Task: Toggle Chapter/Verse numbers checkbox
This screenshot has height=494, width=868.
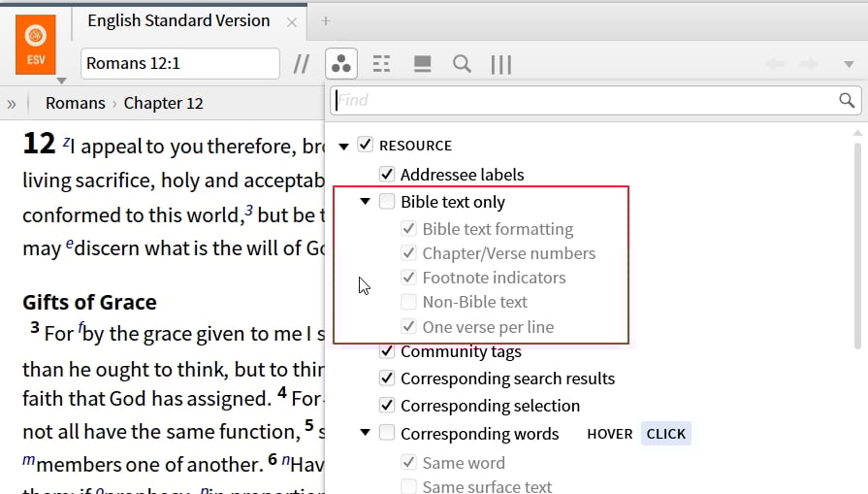Action: tap(408, 252)
